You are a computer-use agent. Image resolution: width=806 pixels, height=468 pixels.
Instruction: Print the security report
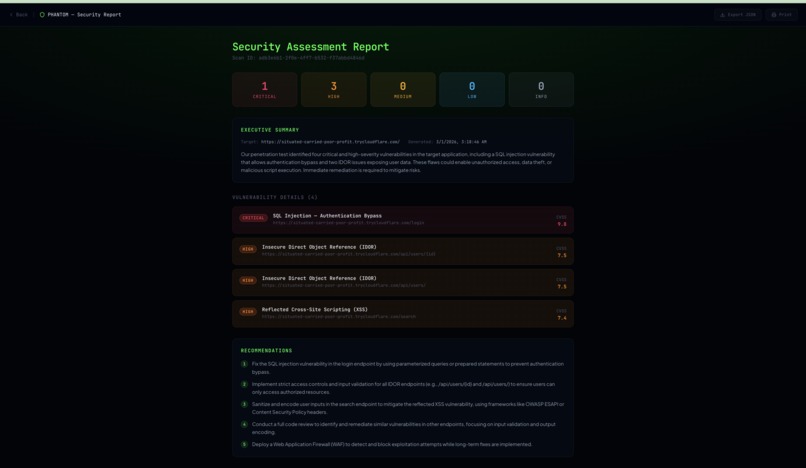tap(781, 15)
